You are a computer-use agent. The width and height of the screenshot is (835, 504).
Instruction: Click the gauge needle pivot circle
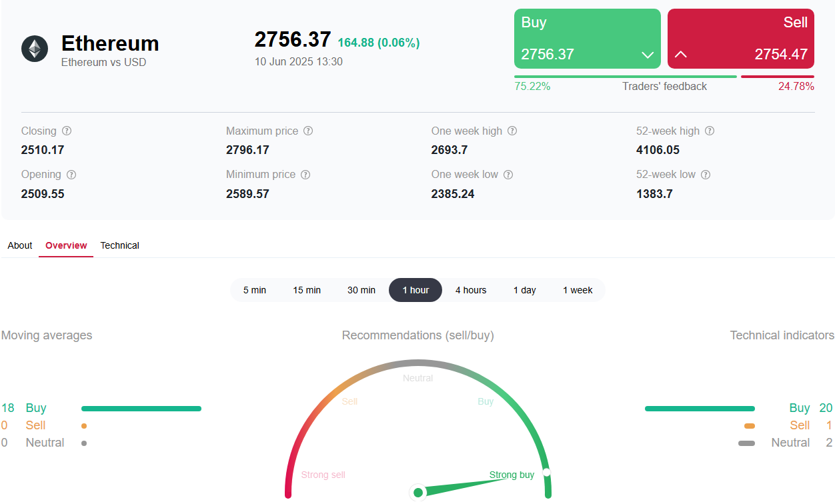tap(418, 493)
